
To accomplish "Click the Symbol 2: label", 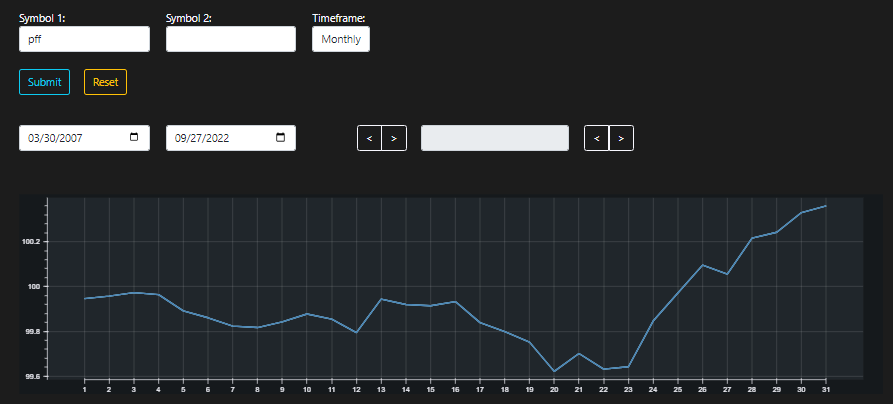I will [x=189, y=18].
